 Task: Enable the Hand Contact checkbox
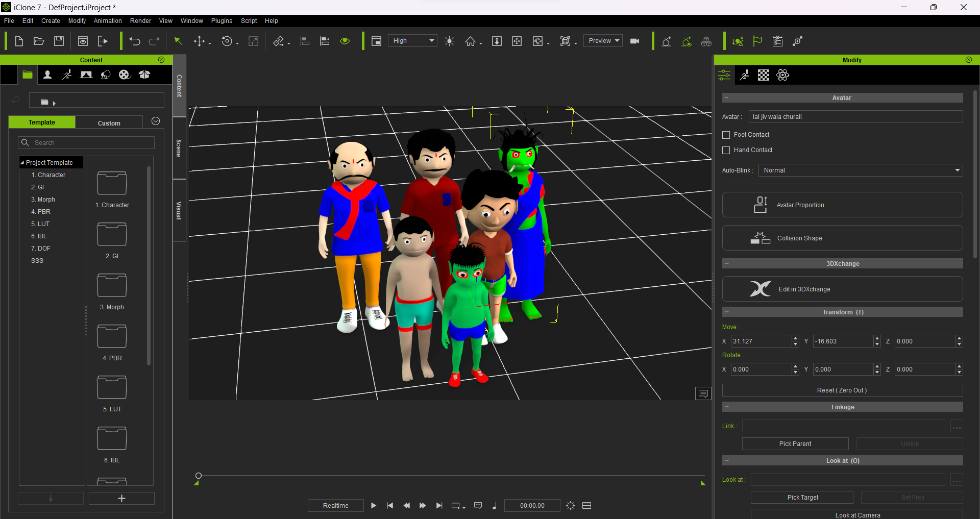click(726, 150)
